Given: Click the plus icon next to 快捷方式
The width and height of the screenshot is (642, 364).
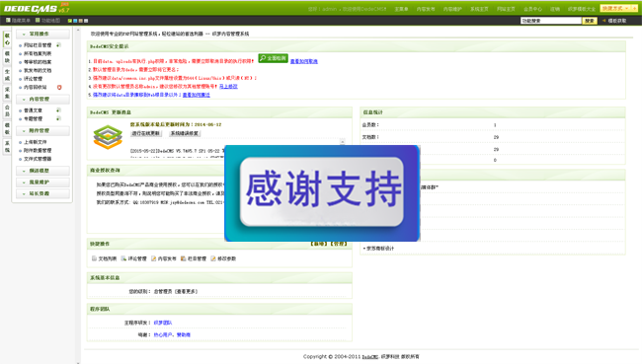Looking at the screenshot, I should [635, 8].
